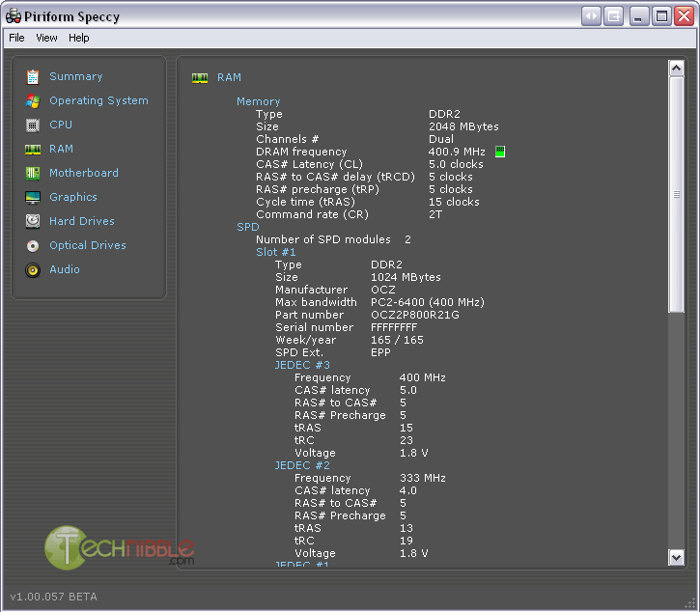Image resolution: width=700 pixels, height=612 pixels.
Task: Click the 'OCZ2P800R21G' part number
Action: tap(415, 315)
